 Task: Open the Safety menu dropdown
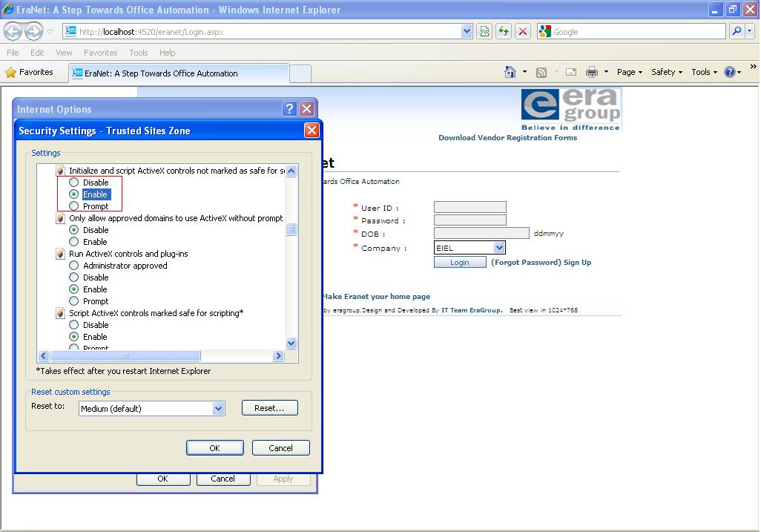667,72
